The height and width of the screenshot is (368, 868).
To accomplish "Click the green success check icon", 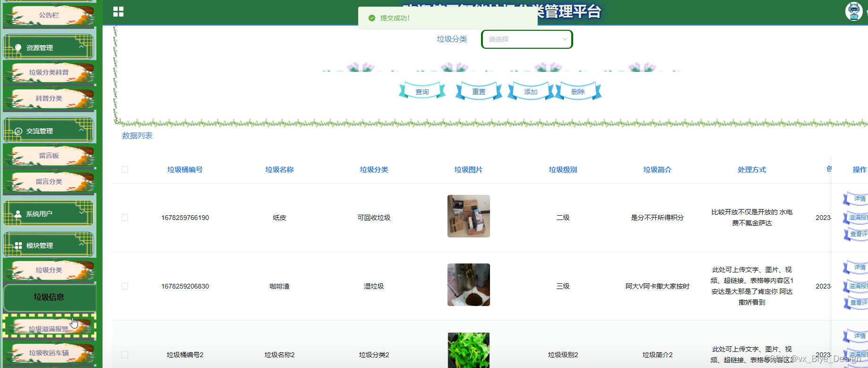I will (x=372, y=18).
